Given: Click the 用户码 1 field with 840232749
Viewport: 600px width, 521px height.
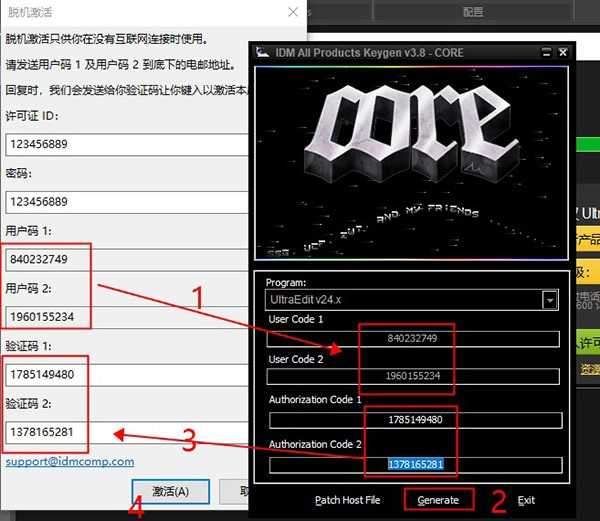Looking at the screenshot, I should pyautogui.click(x=127, y=260).
